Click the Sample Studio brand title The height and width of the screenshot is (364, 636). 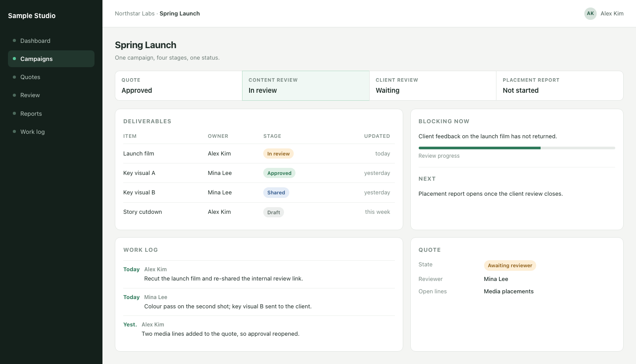[x=32, y=16]
